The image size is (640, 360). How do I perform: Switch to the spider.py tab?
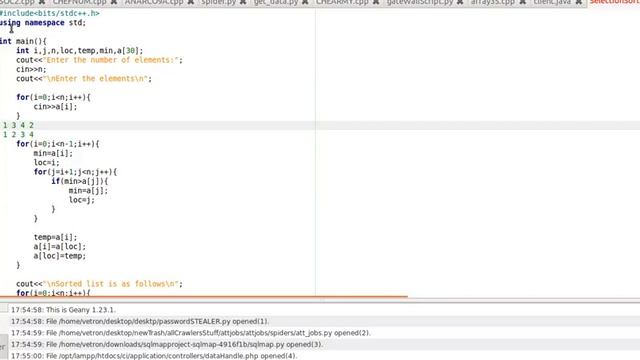(x=218, y=2)
